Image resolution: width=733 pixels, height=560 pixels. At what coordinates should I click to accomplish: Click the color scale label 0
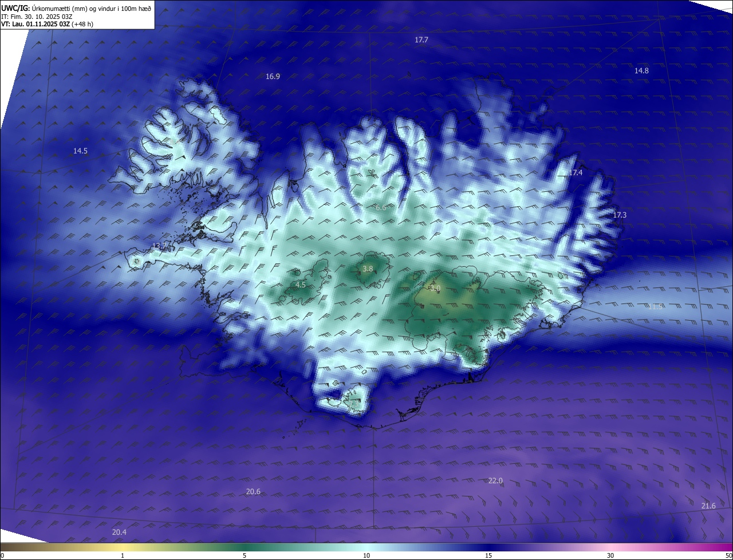click(x=2, y=555)
